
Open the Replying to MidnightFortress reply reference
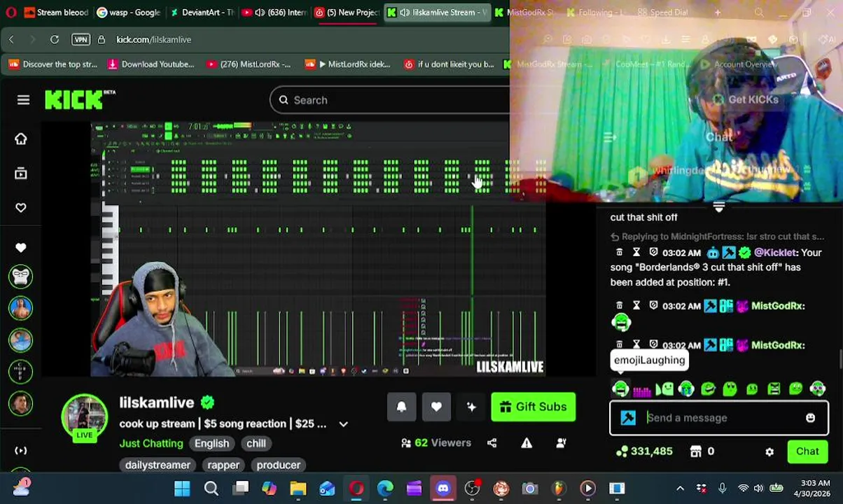717,237
